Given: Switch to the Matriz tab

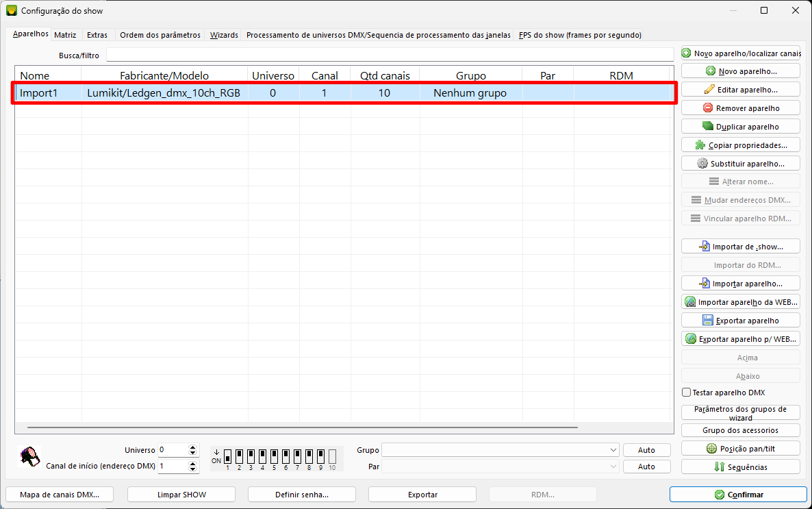Looking at the screenshot, I should click(65, 35).
